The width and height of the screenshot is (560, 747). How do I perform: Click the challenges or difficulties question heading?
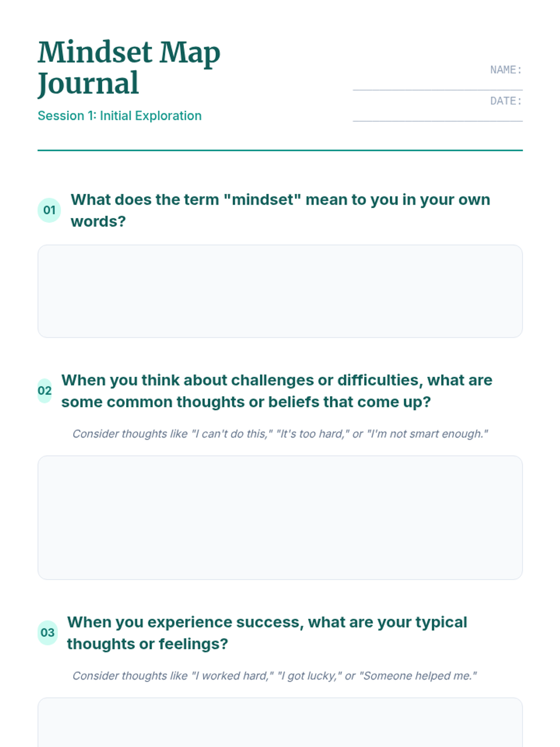tap(276, 391)
